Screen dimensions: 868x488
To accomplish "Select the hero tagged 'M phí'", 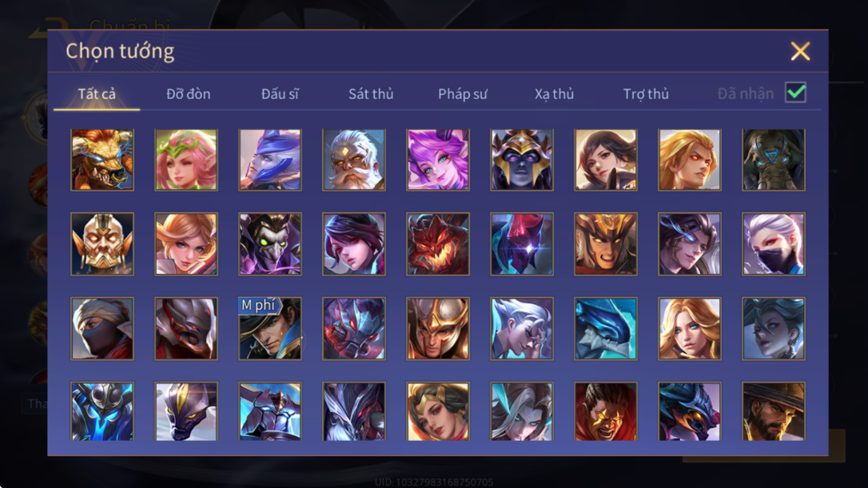I will [x=270, y=328].
